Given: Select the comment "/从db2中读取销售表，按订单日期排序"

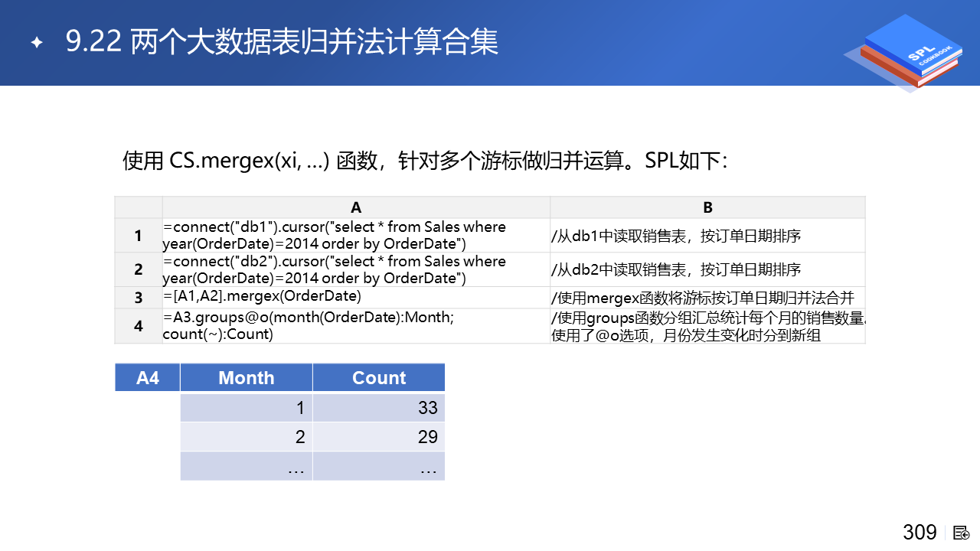Looking at the screenshot, I should (x=707, y=269).
